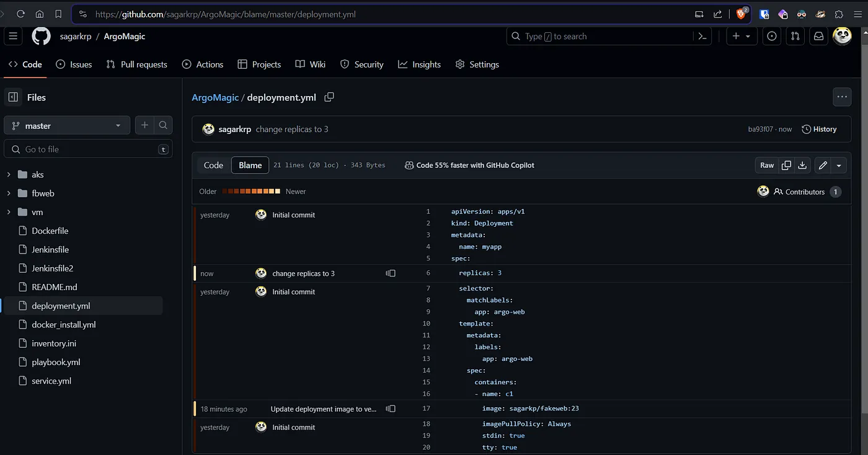Add a file with the plus icon
The height and width of the screenshot is (455, 868).
coord(144,125)
